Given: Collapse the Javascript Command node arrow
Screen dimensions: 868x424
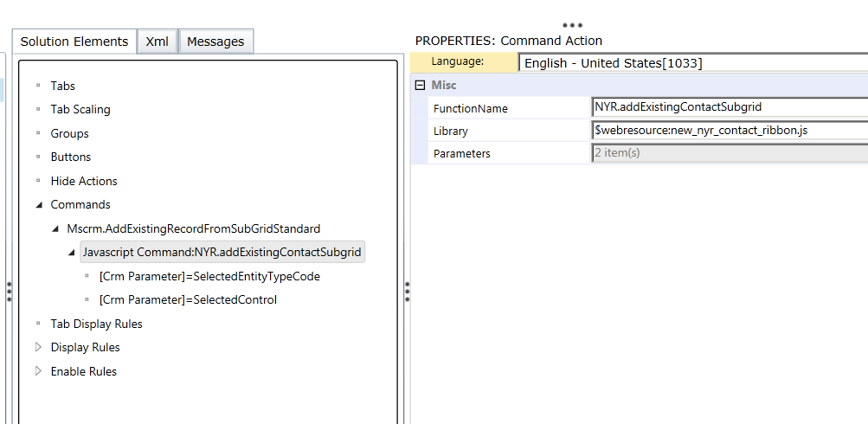Looking at the screenshot, I should tap(71, 253).
